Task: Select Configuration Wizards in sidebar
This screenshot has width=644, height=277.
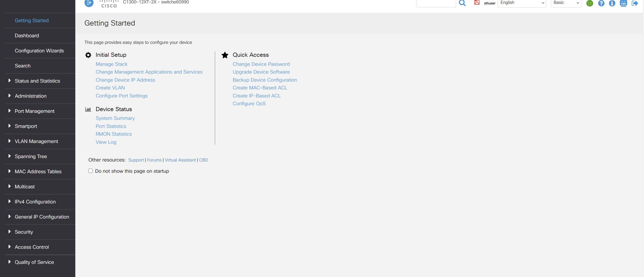Action: (x=39, y=51)
